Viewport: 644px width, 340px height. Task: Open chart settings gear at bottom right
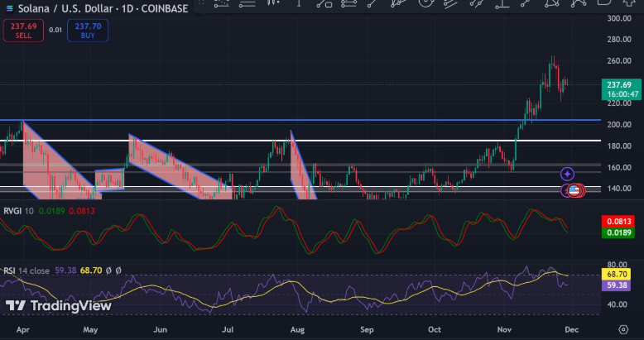pyautogui.click(x=623, y=329)
